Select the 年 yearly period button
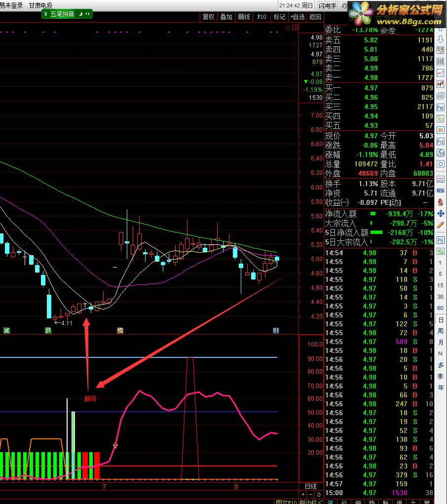 pos(440,388)
